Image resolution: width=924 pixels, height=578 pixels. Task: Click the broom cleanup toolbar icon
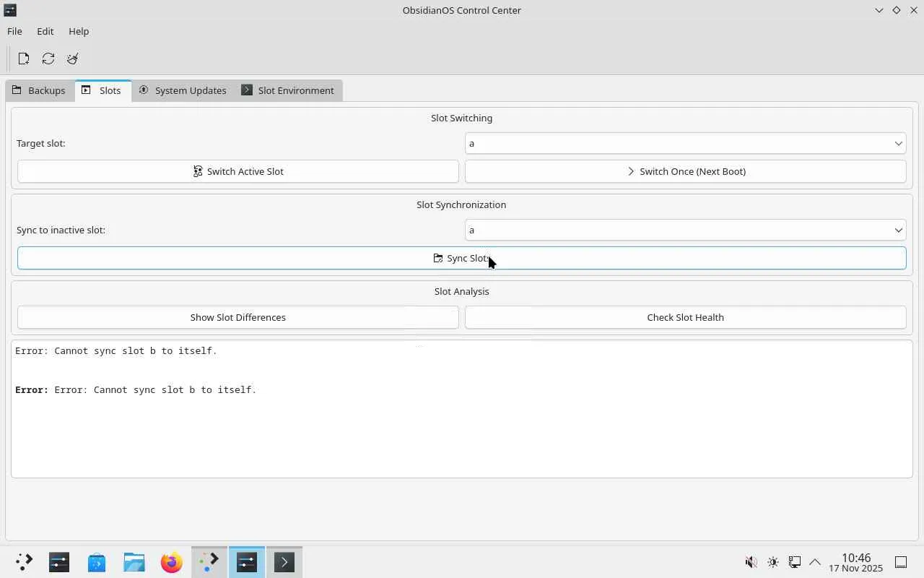73,59
